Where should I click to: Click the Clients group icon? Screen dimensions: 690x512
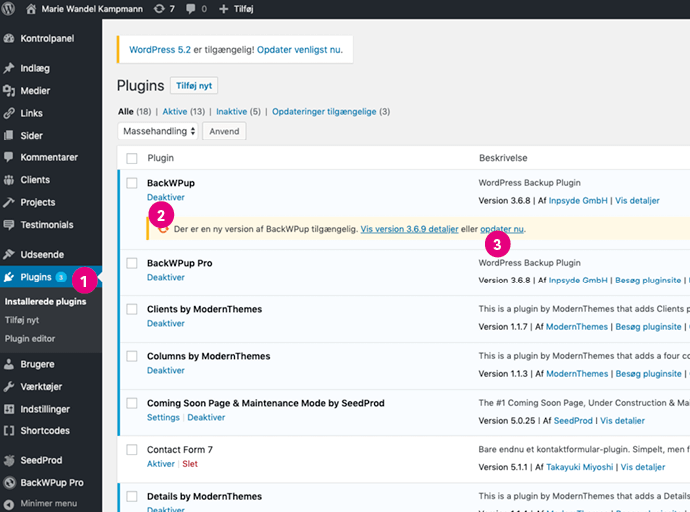9,179
